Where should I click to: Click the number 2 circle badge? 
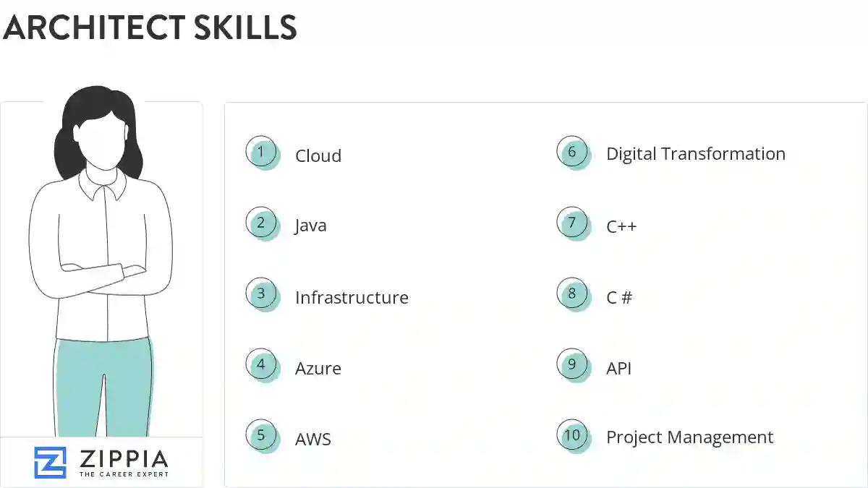pyautogui.click(x=261, y=223)
